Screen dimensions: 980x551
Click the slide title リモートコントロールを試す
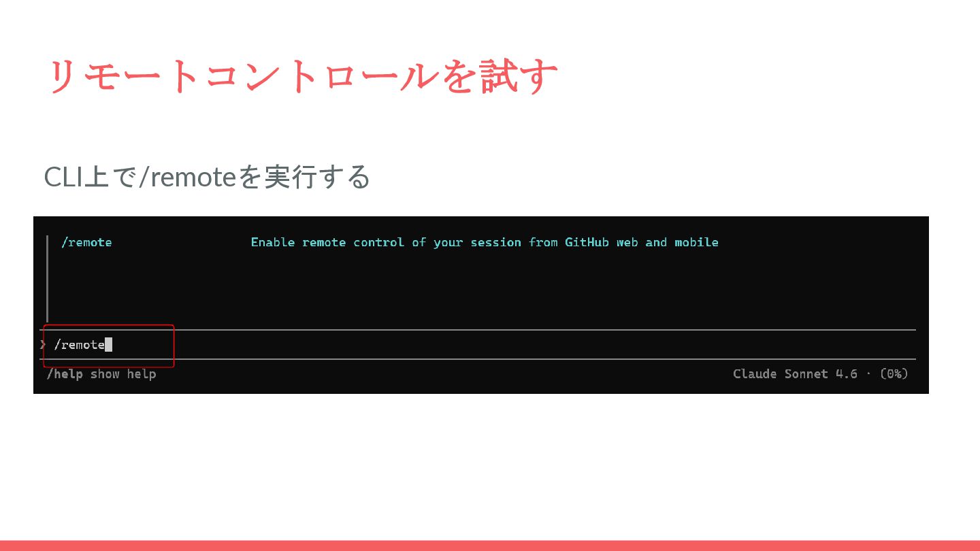[x=303, y=76]
